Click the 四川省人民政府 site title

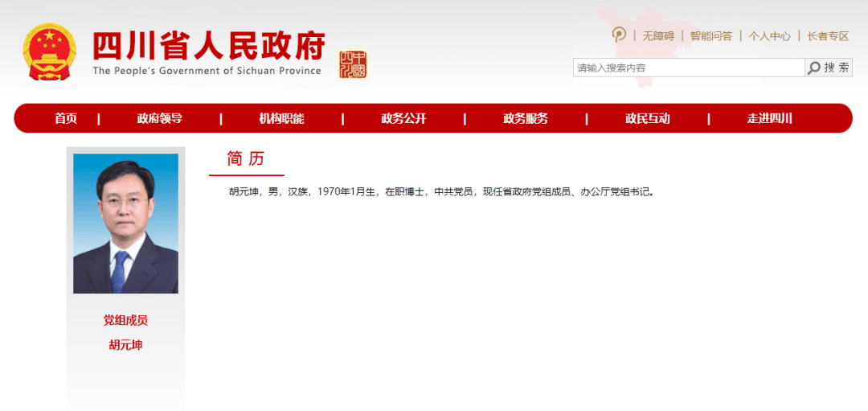point(208,48)
